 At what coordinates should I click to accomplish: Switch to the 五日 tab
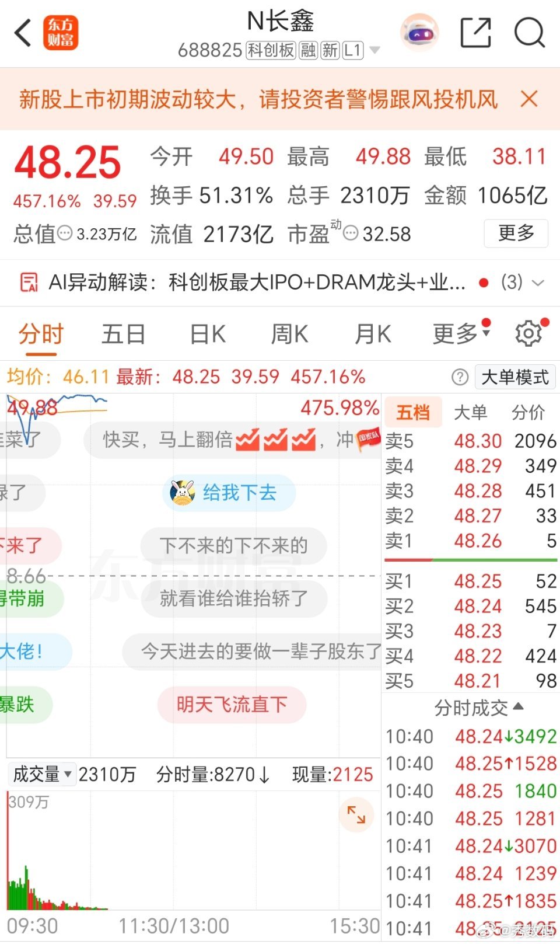tap(123, 335)
